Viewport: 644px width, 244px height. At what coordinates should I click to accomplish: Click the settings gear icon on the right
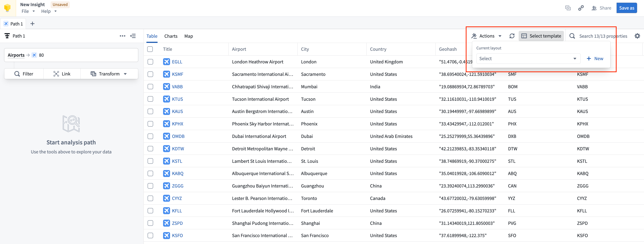coord(637,36)
